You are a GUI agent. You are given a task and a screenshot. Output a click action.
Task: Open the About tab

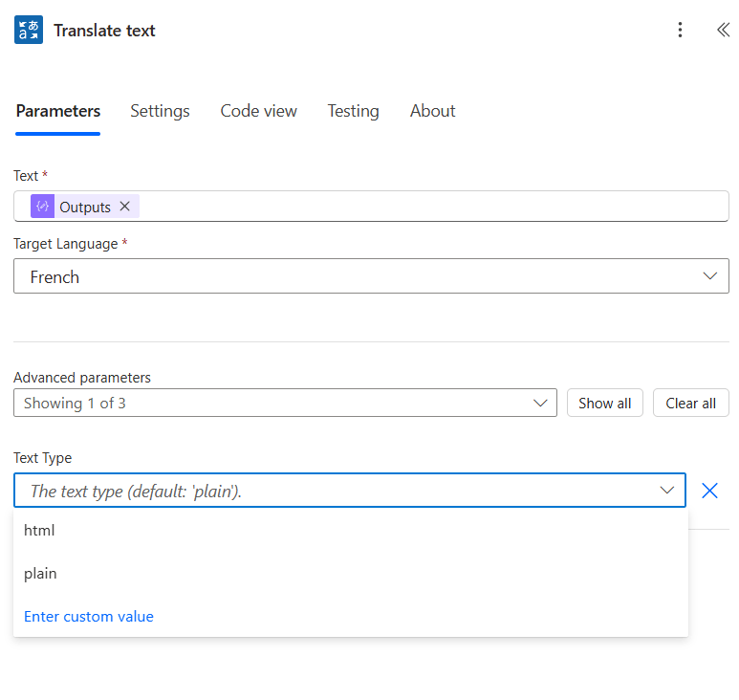click(432, 111)
